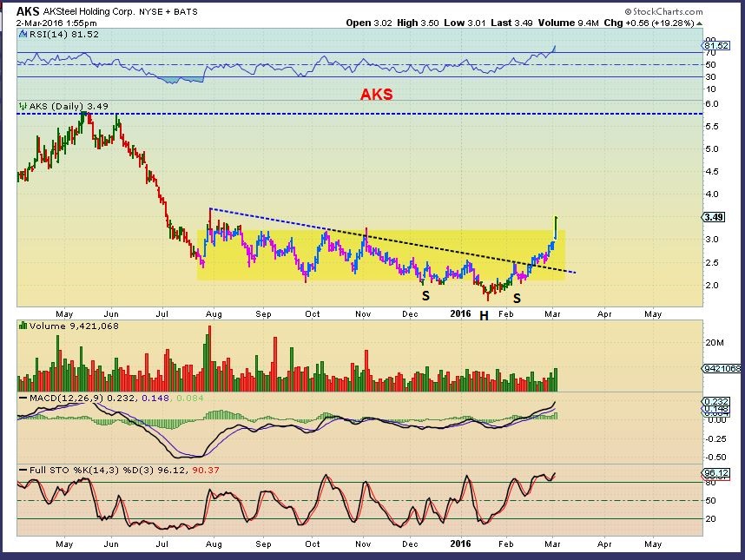The height and width of the screenshot is (560, 745).
Task: Click the Open 3.02 quote value
Action: pos(369,23)
